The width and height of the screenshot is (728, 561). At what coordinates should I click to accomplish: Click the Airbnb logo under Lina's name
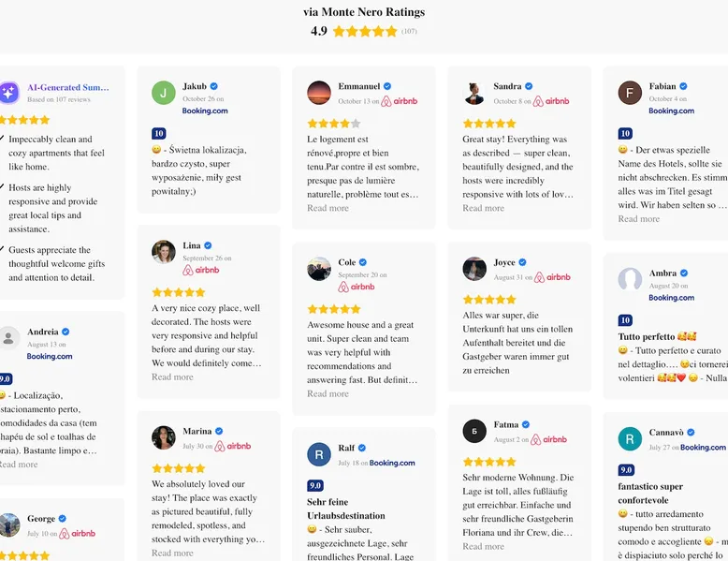200,270
